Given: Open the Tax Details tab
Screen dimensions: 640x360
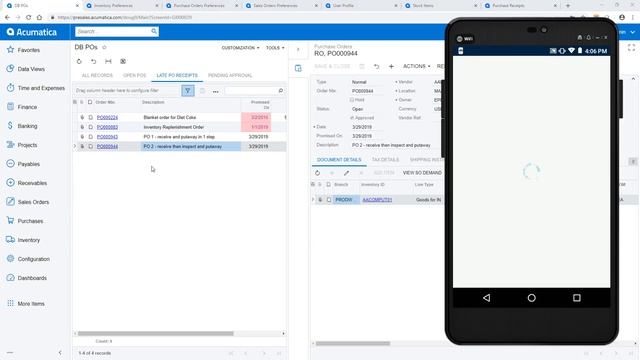Looking at the screenshot, I should tap(385, 160).
